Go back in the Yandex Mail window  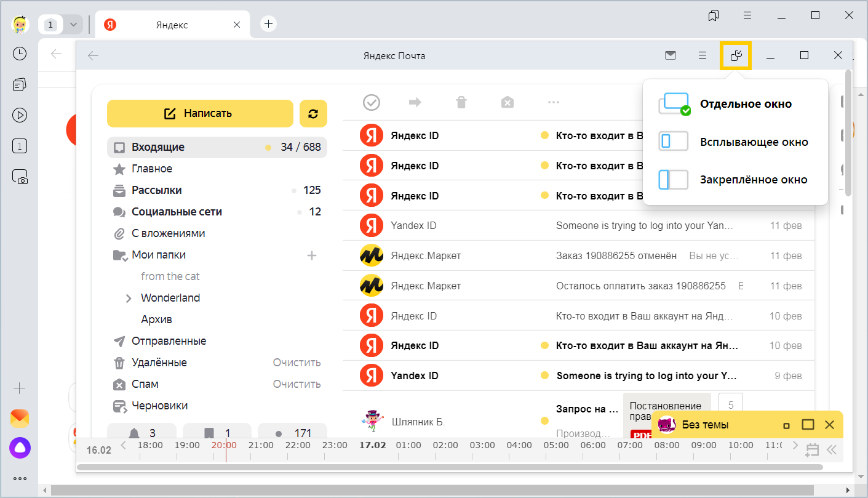pos(93,56)
